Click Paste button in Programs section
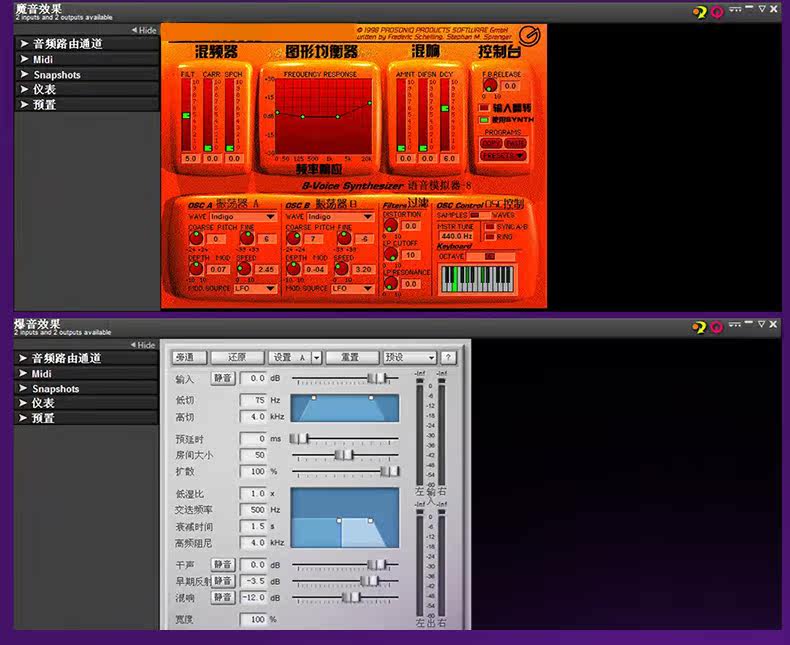The image size is (790, 645). (515, 144)
